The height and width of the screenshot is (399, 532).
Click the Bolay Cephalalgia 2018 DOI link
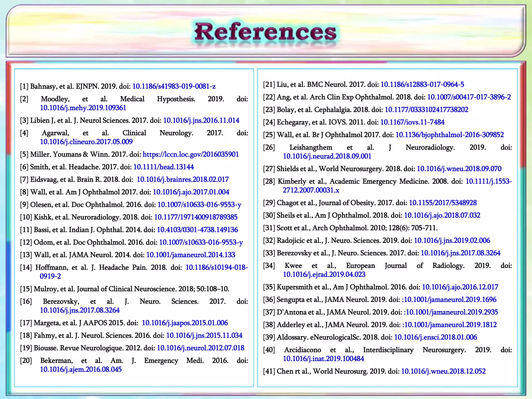(x=426, y=110)
